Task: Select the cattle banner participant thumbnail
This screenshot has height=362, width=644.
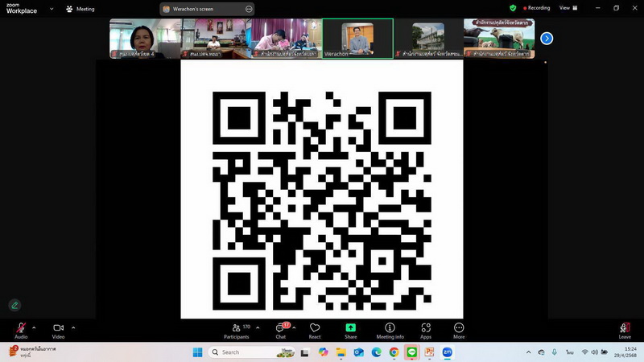Action: coord(499,38)
